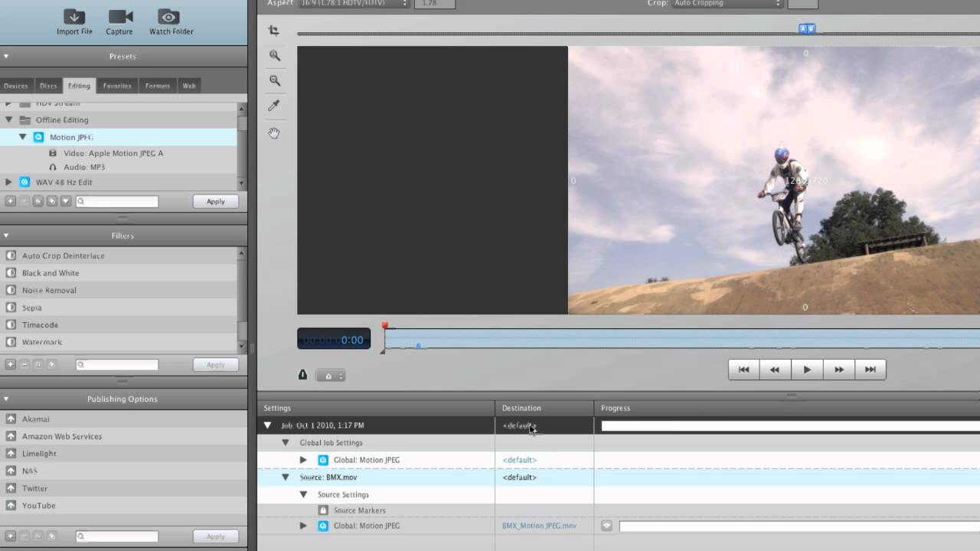Skip to the end of the clip
The height and width of the screenshot is (551, 980).
[x=871, y=370]
